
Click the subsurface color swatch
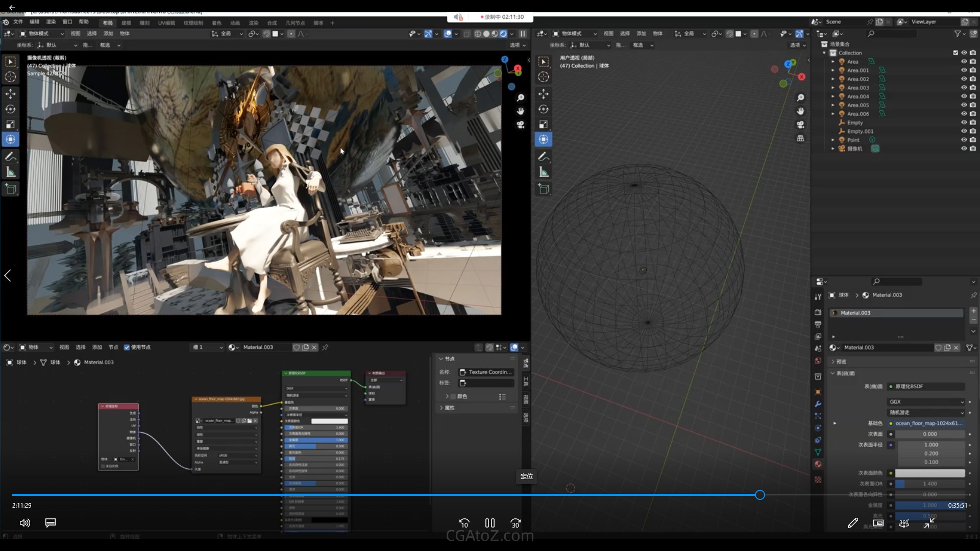click(x=929, y=473)
